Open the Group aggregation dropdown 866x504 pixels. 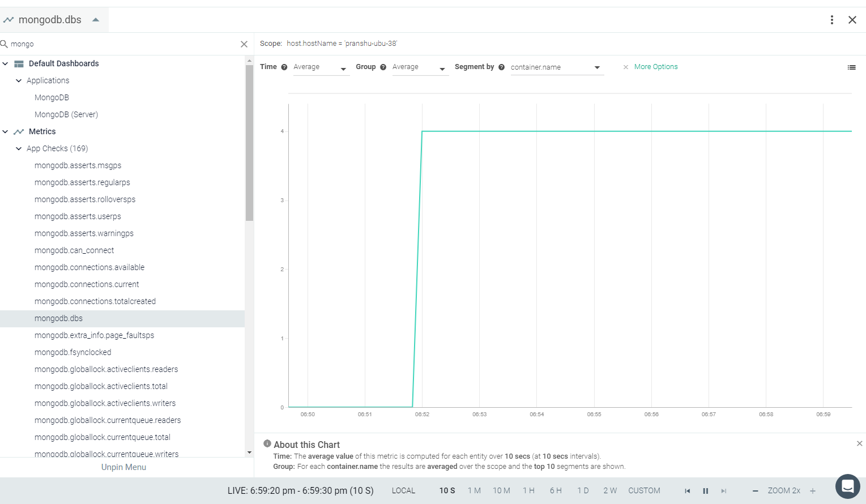[420, 67]
